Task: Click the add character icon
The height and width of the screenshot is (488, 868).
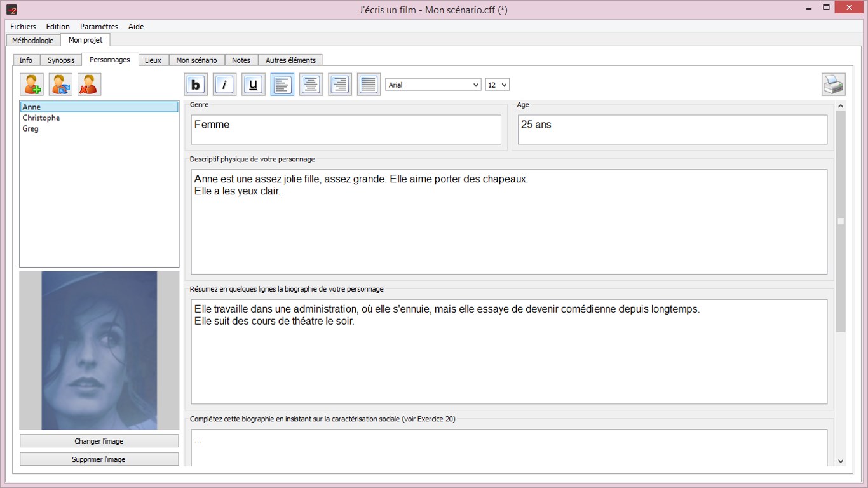Action: tap(32, 85)
